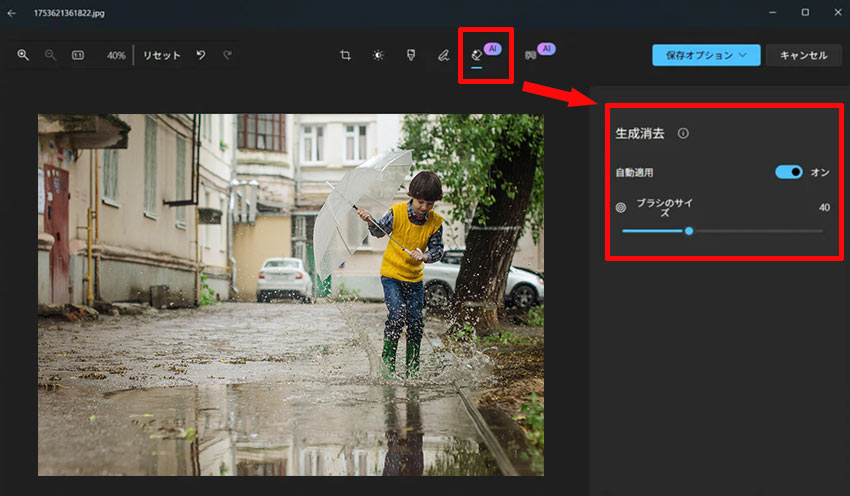
Task: Click the zoom in magnifier icon
Action: 23,55
